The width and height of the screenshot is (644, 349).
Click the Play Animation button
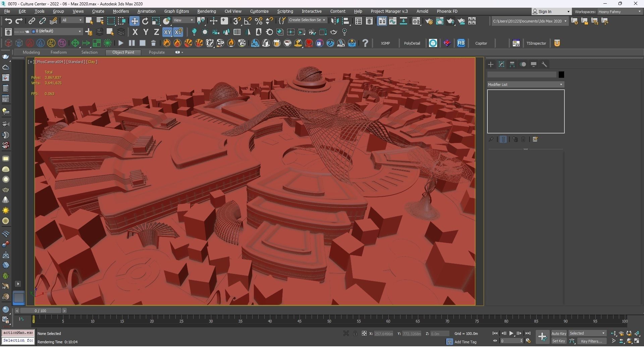point(511,333)
